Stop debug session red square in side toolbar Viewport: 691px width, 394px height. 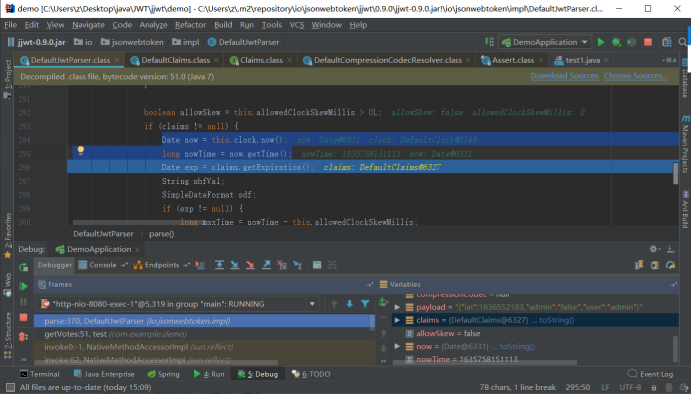pos(23,317)
